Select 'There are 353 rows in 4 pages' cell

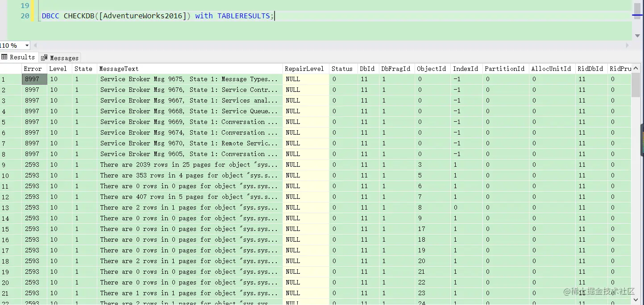pos(190,175)
